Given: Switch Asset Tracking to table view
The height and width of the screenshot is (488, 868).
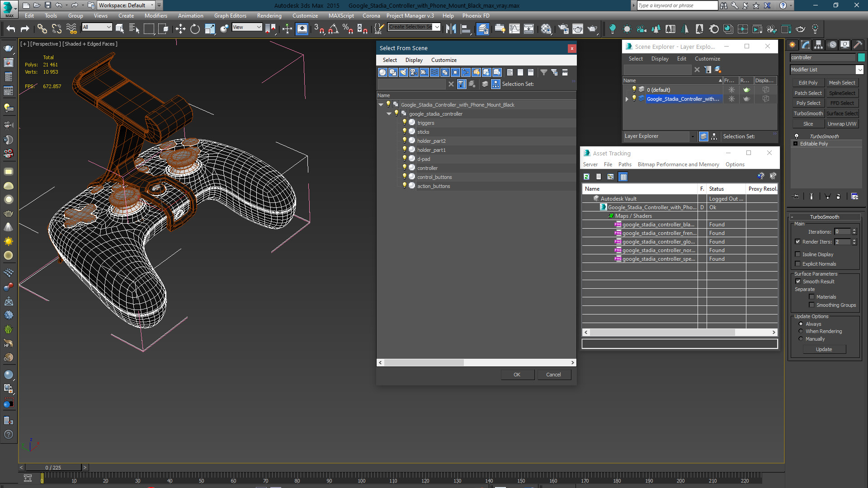Looking at the screenshot, I should pos(623,177).
